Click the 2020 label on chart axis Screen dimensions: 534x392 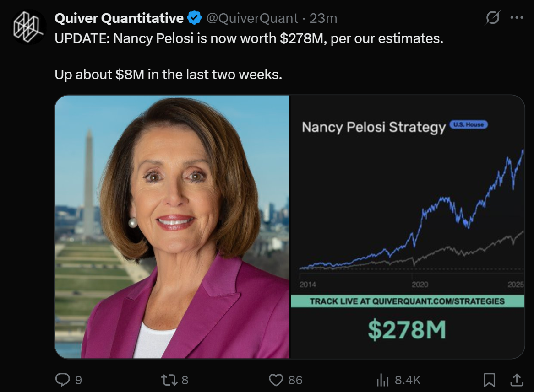pyautogui.click(x=420, y=285)
